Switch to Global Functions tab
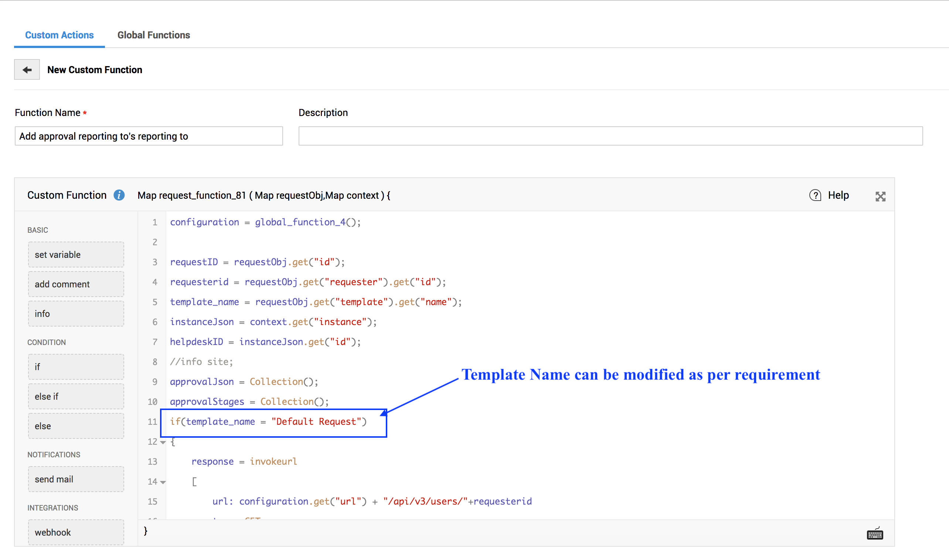The width and height of the screenshot is (949, 560). pyautogui.click(x=154, y=35)
